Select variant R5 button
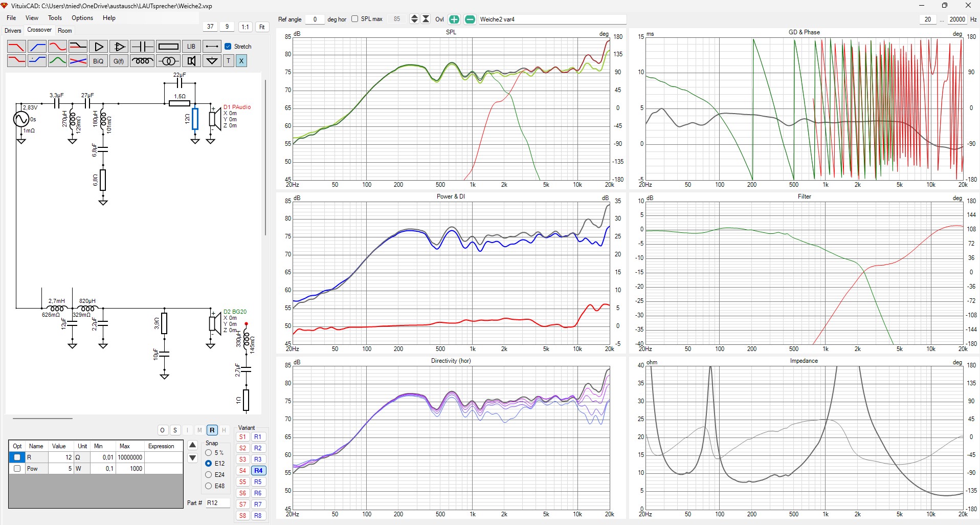 tap(258, 482)
